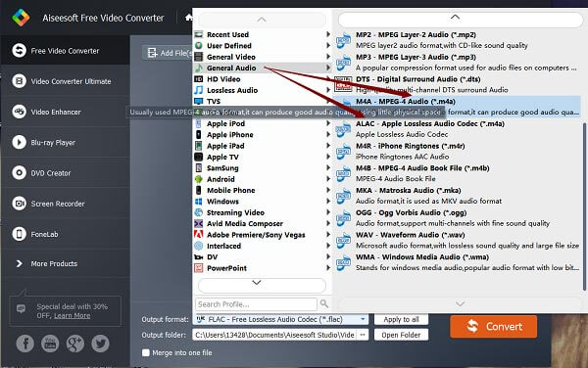Click format list up chevron at top
This screenshot has width=588, height=368.
click(x=455, y=18)
